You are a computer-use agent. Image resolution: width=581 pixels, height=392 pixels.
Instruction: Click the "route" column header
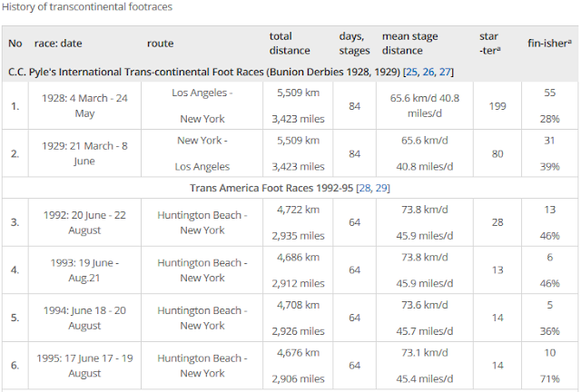tap(160, 44)
